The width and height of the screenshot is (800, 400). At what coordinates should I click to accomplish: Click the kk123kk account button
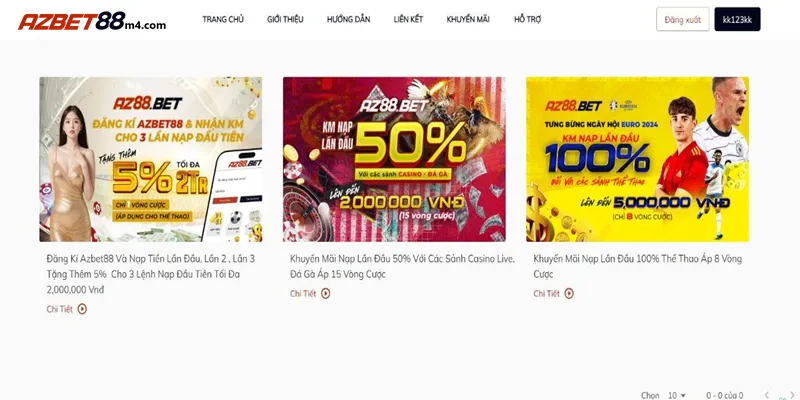tap(737, 19)
